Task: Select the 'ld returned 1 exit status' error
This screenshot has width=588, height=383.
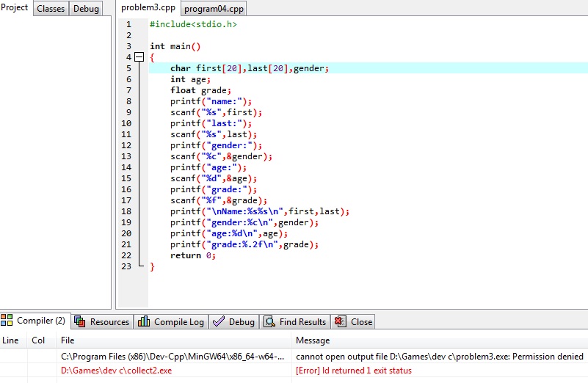Action: 354,371
